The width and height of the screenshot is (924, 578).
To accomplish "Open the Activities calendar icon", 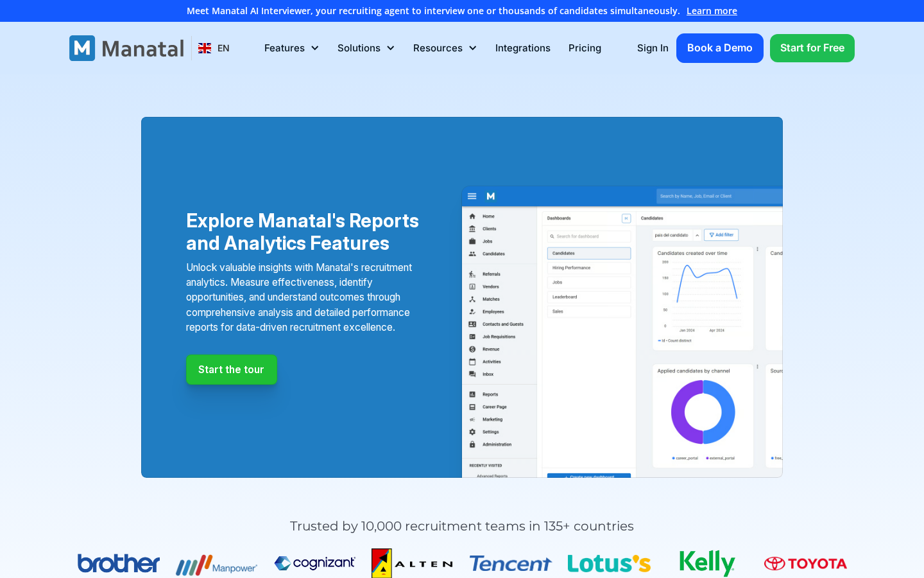I will tap(472, 362).
